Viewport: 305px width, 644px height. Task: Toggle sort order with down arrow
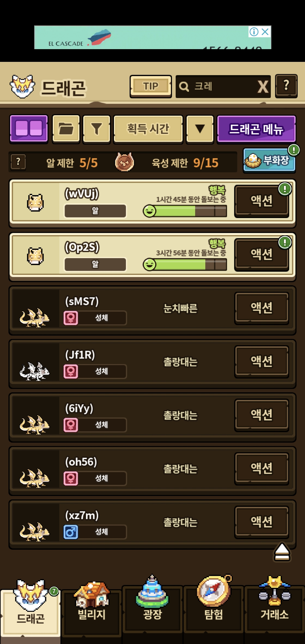(x=200, y=129)
